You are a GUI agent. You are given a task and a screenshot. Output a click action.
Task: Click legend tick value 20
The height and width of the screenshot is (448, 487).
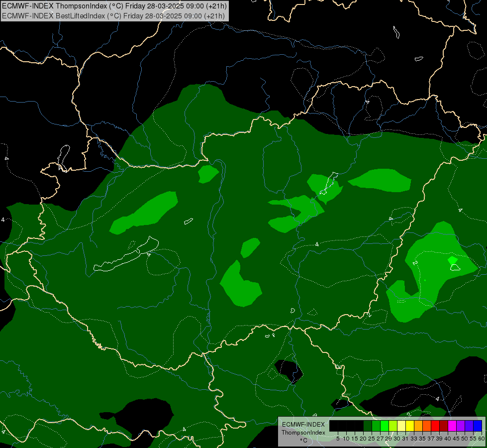[x=363, y=439]
